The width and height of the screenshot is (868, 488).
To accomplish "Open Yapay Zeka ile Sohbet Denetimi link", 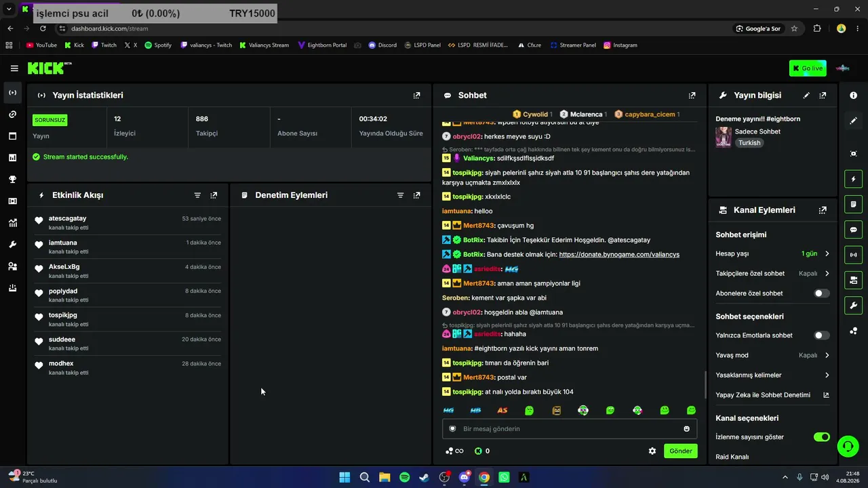I will 826,395.
